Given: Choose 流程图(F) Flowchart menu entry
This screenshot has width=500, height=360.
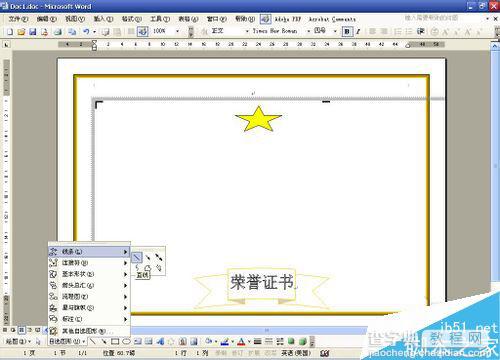Looking at the screenshot, I should click(x=89, y=296).
